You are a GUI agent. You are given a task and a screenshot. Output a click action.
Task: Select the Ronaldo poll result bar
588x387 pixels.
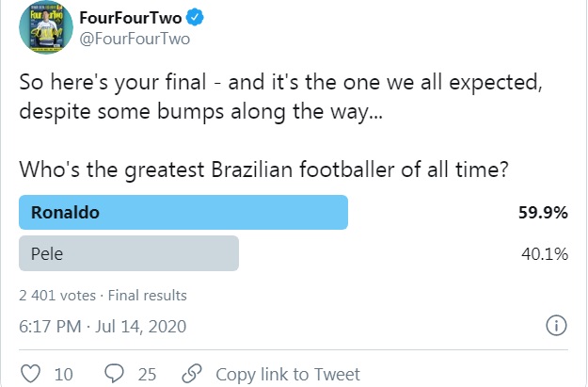(x=183, y=213)
